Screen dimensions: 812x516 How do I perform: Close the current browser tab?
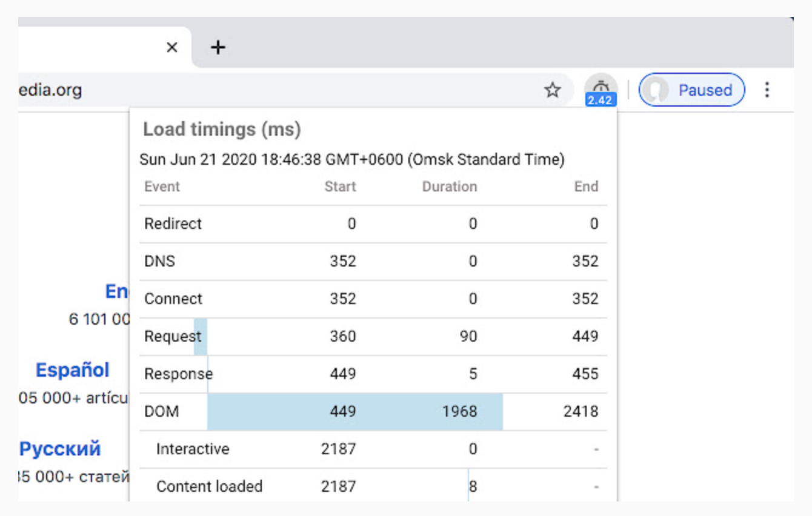[172, 47]
